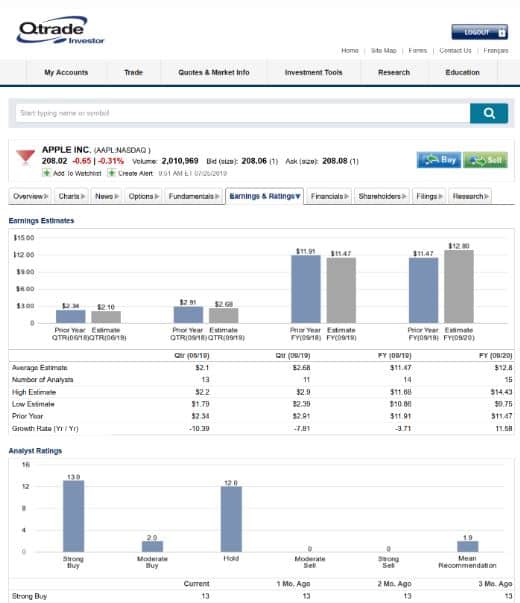The height and width of the screenshot is (603, 520).
Task: Open Quotes & Market Info menu
Action: coord(213,72)
